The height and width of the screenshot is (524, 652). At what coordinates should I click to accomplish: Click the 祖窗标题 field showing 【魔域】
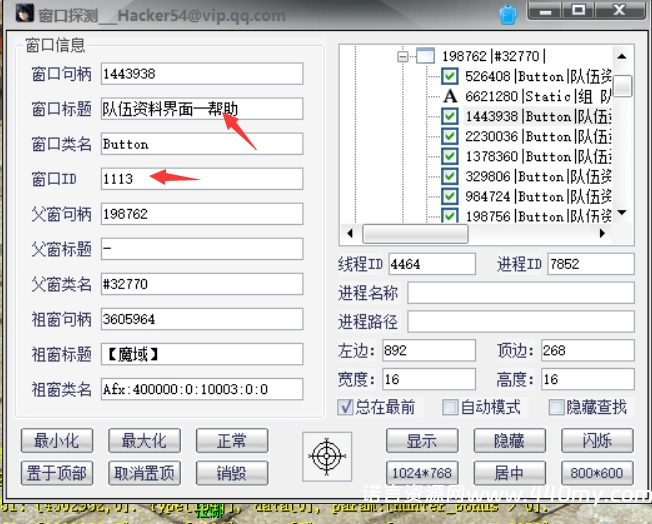(202, 354)
